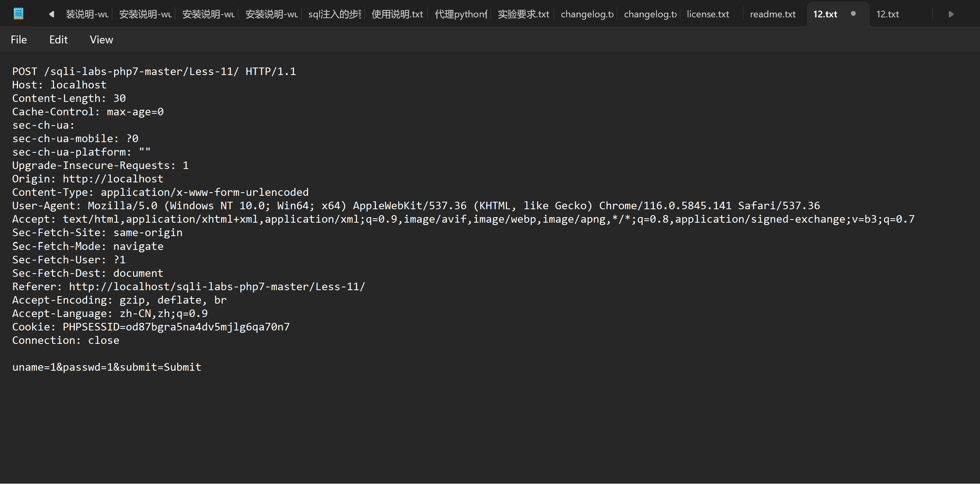980x484 pixels.
Task: Switch to the 12.txt tab without unsaved dot
Action: tap(888, 14)
